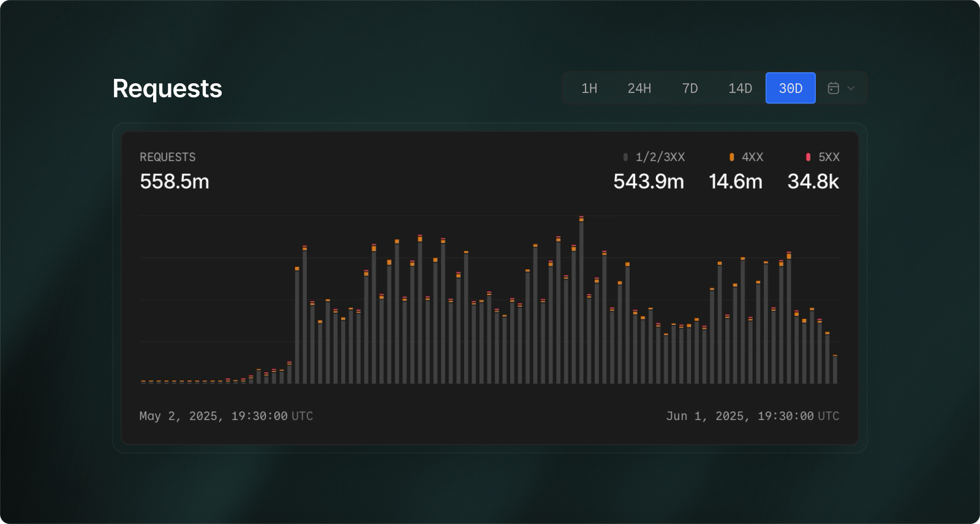The width and height of the screenshot is (980, 524).
Task: Click the 14.6m 4XX error count
Action: [735, 182]
